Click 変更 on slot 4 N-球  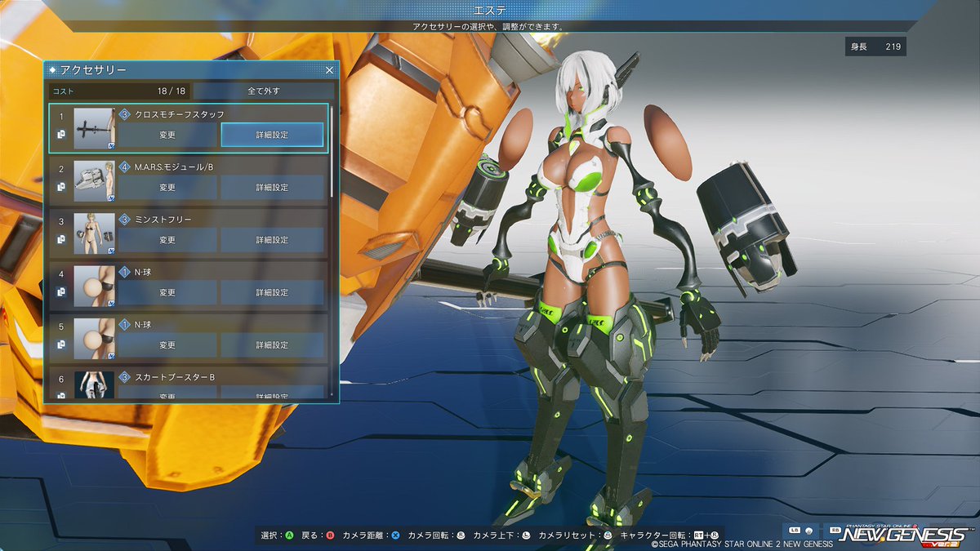point(167,292)
